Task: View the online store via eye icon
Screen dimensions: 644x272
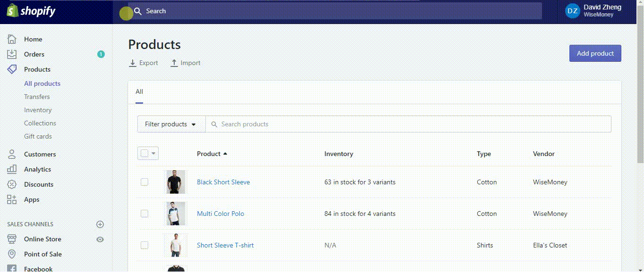Action: click(100, 239)
